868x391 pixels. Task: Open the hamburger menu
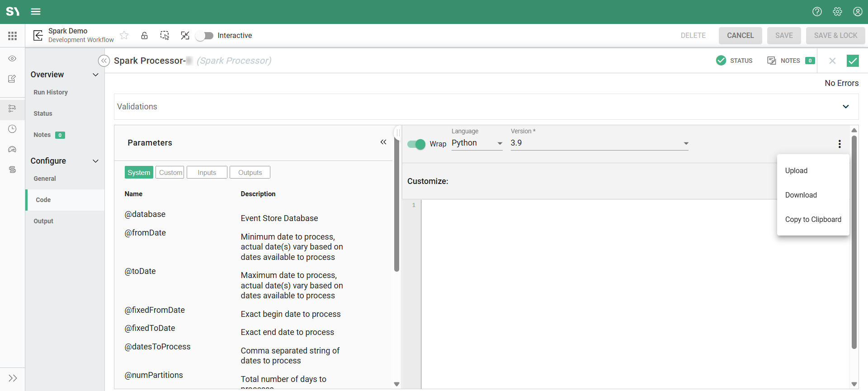[36, 12]
